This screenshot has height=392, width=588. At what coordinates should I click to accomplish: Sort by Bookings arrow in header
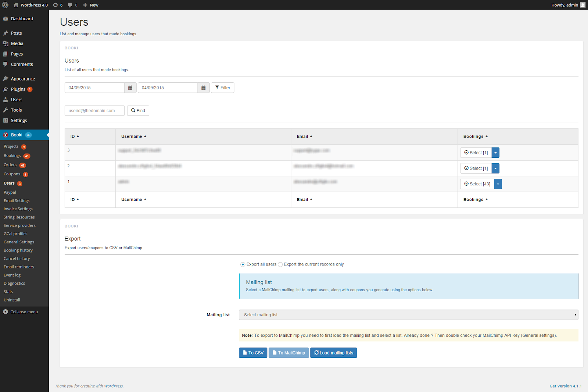point(487,136)
